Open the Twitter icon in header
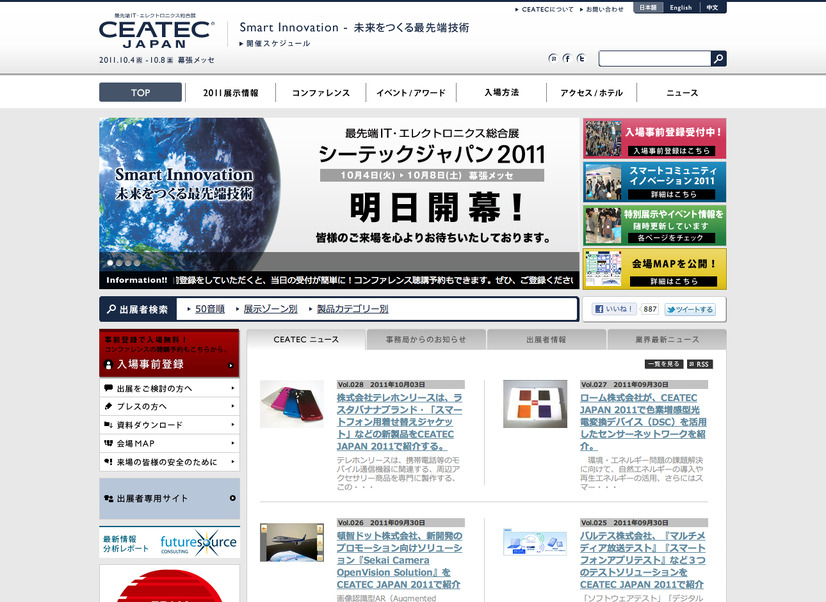This screenshot has height=602, width=826. (581, 58)
